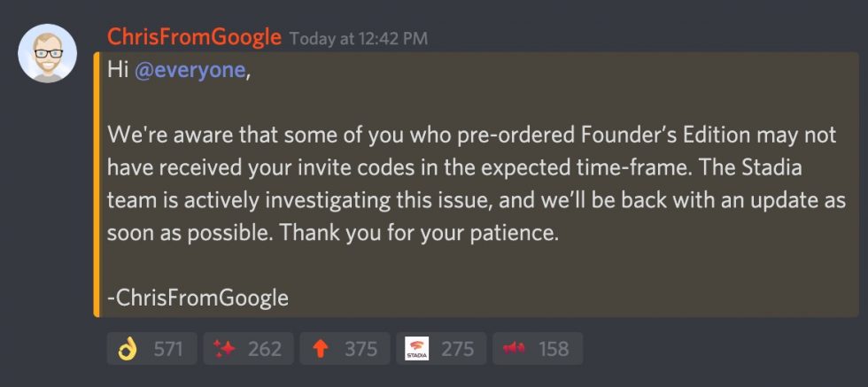This screenshot has width=868, height=387.
Task: Click the orange up arrow reaction emoji
Action: click(x=320, y=349)
